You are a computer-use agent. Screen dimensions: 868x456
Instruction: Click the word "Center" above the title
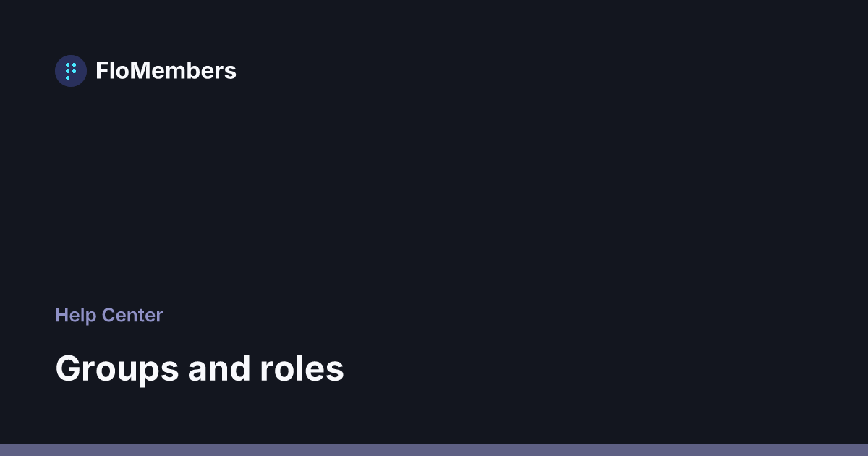click(x=132, y=315)
